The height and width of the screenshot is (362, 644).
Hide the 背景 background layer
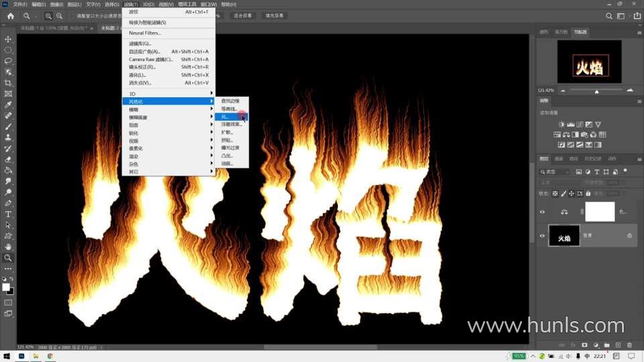click(542, 235)
